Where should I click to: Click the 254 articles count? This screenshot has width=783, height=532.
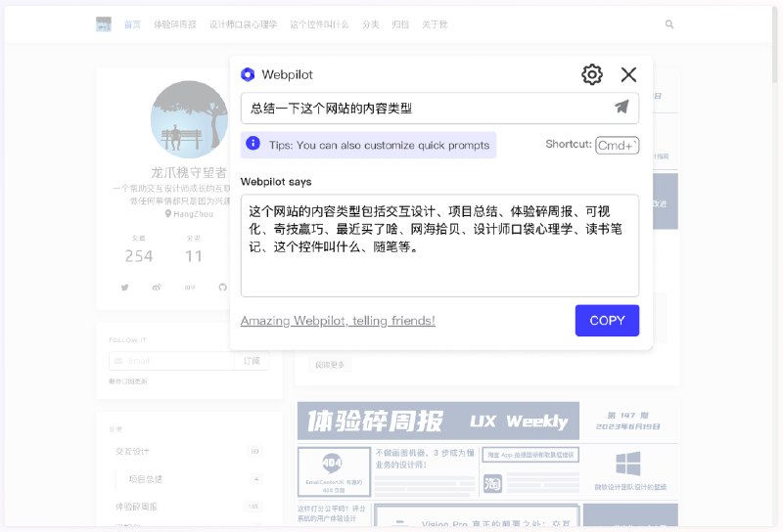tap(139, 256)
